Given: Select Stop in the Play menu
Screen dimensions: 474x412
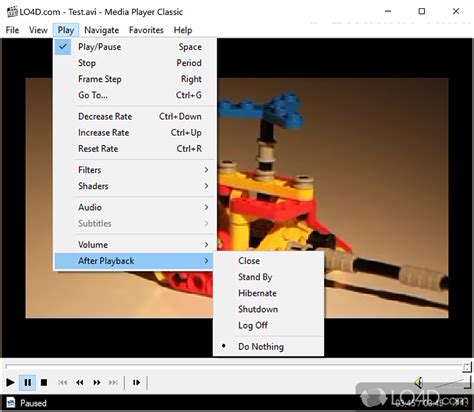Looking at the screenshot, I should 135,63.
